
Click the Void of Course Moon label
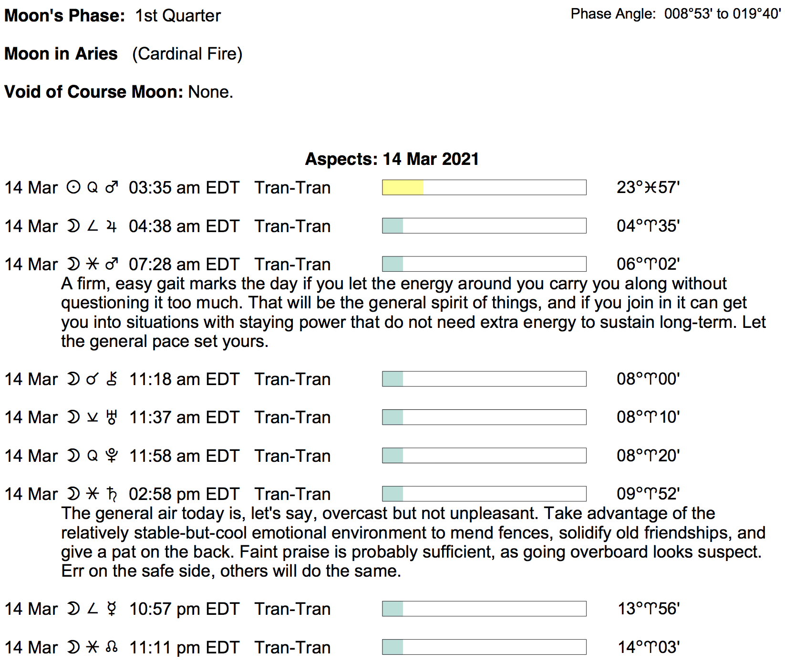click(93, 92)
